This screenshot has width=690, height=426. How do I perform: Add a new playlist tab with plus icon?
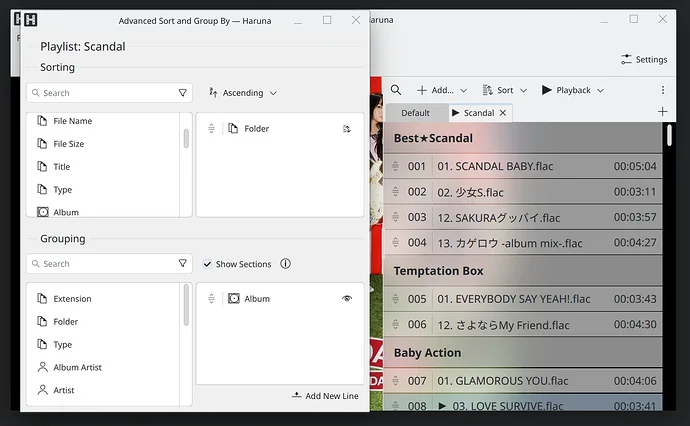coord(662,112)
